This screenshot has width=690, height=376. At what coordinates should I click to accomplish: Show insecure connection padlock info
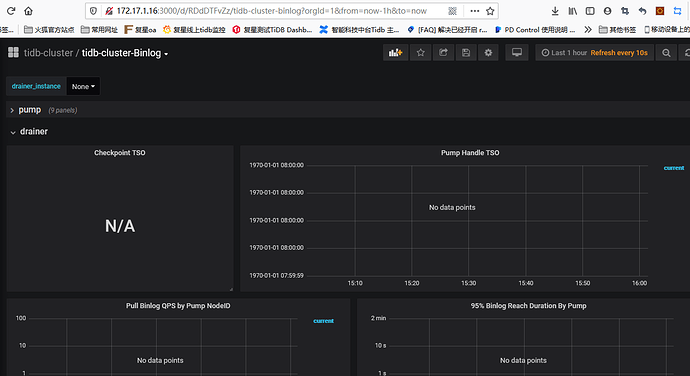pyautogui.click(x=109, y=11)
